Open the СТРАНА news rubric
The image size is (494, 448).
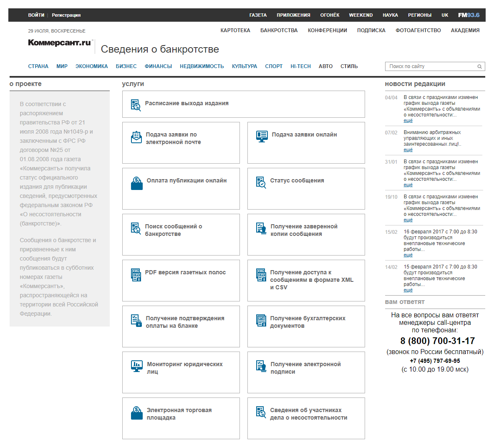pyautogui.click(x=38, y=66)
